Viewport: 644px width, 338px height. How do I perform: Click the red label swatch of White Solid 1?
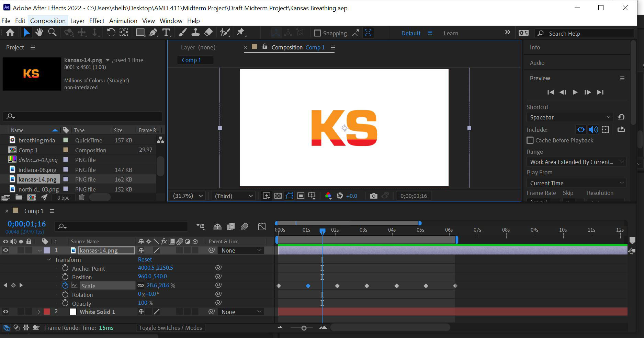47,312
